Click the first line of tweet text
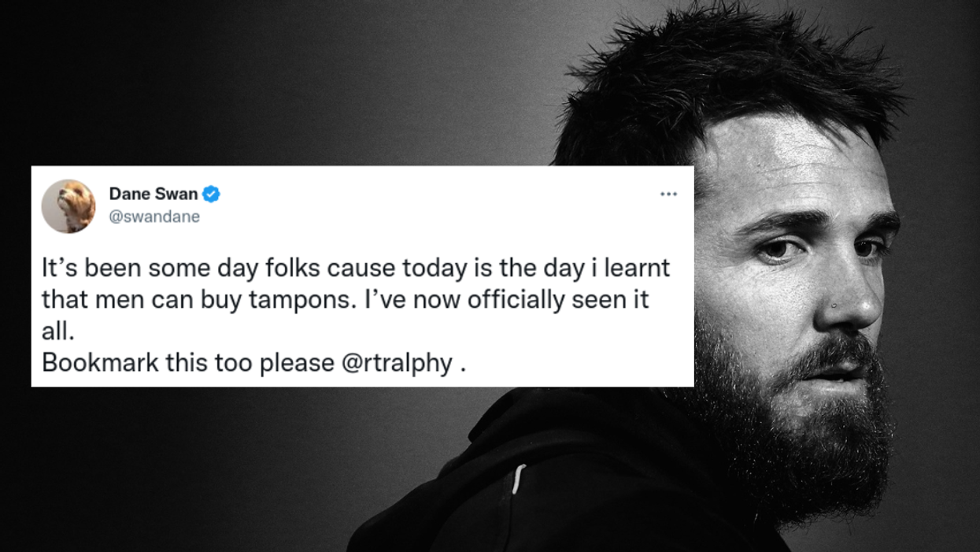 coord(355,268)
